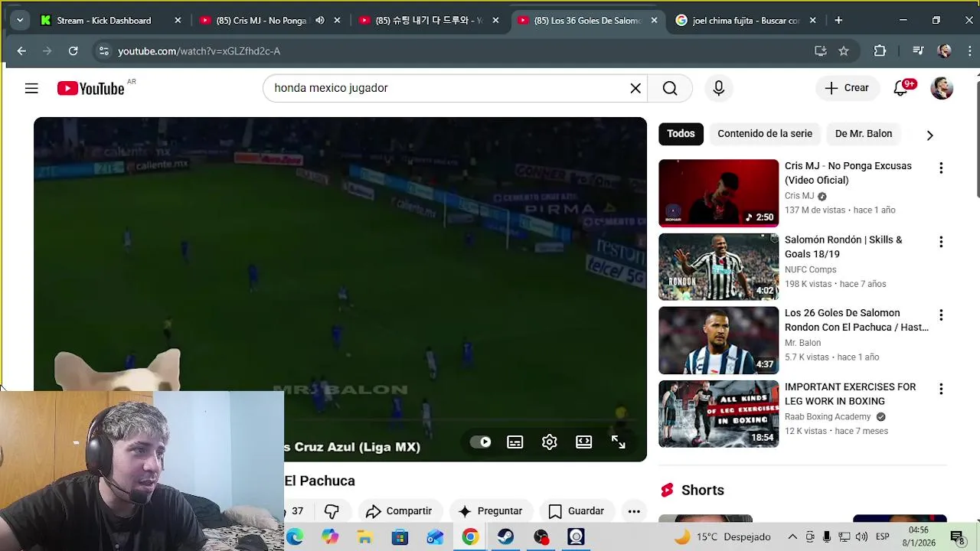Open the player settings gear

549,442
